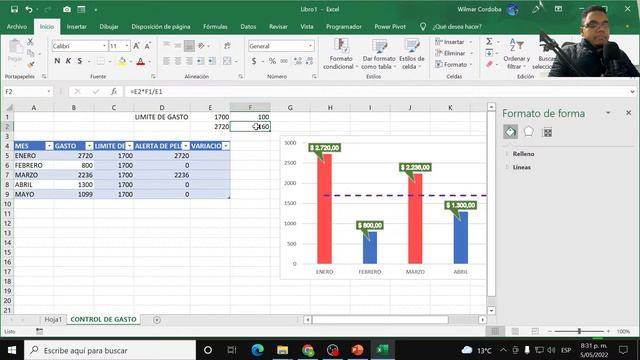This screenshot has height=360, width=640.
Task: Click the wrap text icon
Action: click(227, 46)
